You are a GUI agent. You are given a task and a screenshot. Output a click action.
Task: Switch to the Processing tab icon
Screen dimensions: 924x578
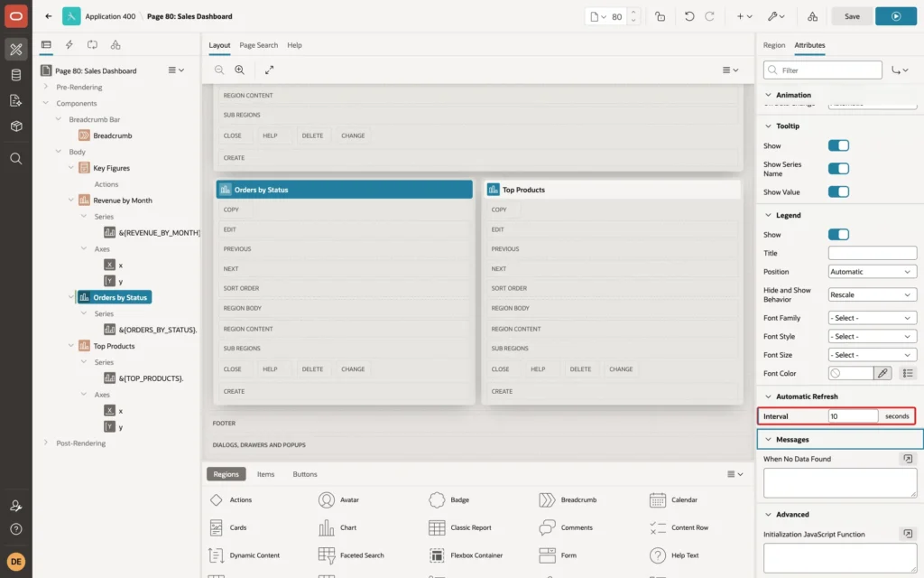click(93, 45)
